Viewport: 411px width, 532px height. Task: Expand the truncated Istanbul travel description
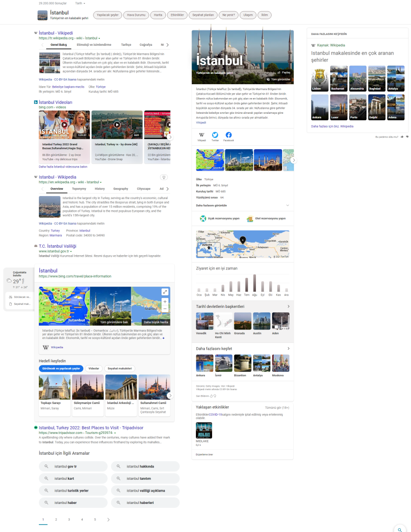tap(163, 338)
